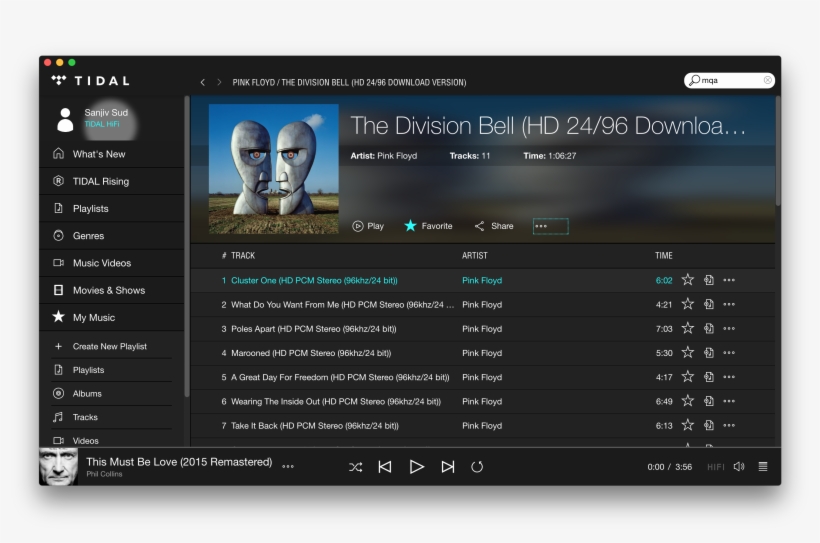Viewport: 820px width, 543px height.
Task: Select track Cluster One title
Action: [314, 280]
